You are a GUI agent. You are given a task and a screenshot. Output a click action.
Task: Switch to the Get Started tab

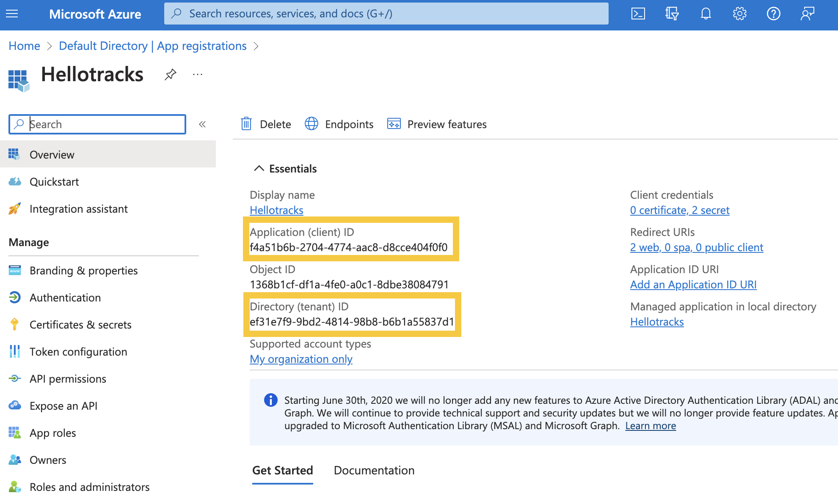pos(283,471)
